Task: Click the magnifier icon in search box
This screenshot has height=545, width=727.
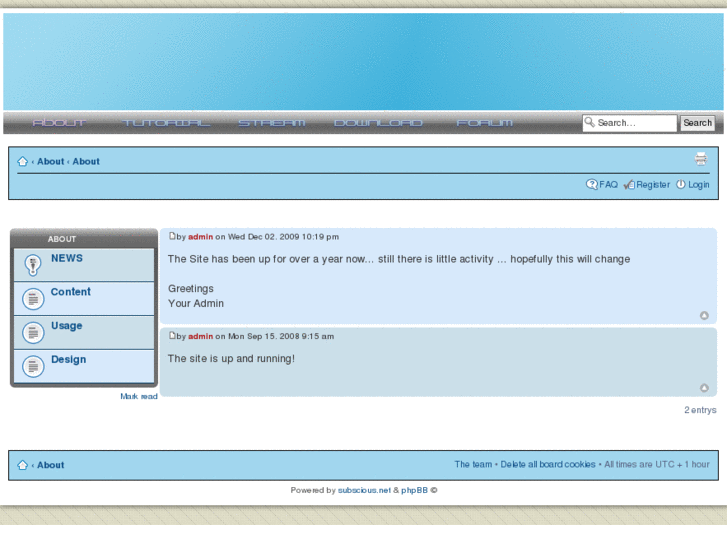Action: coord(589,122)
